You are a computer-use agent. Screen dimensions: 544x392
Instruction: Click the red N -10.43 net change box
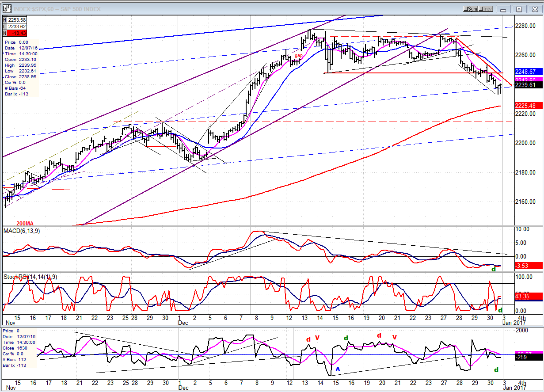(x=15, y=33)
